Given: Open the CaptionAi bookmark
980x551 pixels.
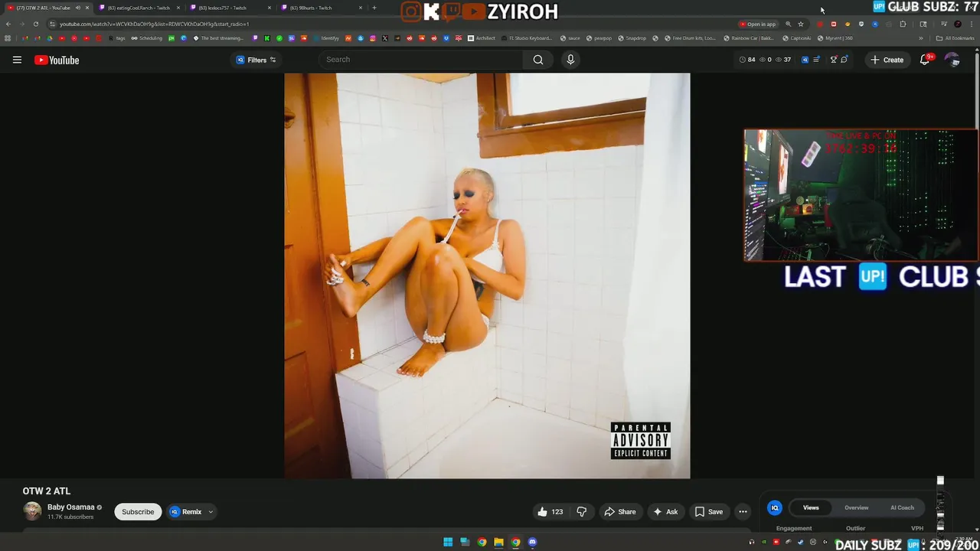Looking at the screenshot, I should 796,38.
